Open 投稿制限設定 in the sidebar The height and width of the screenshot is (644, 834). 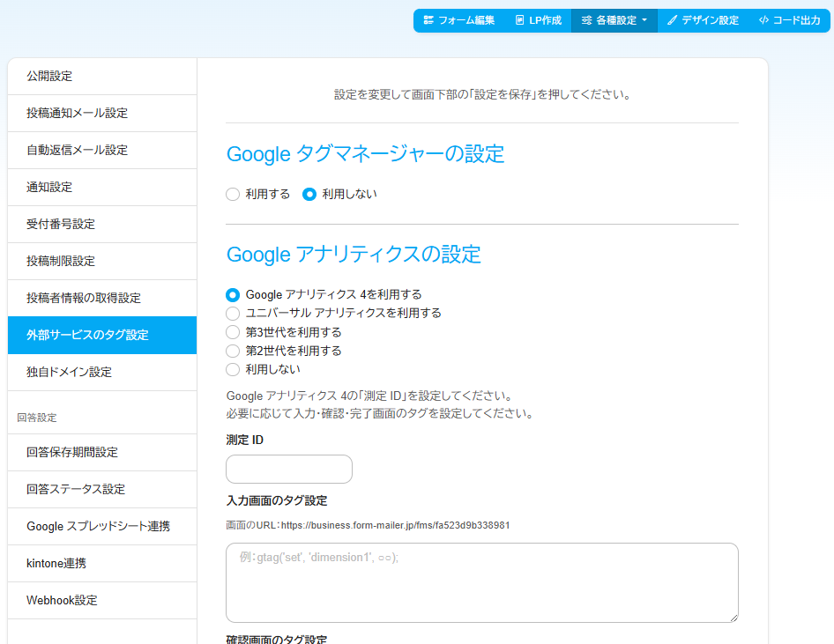[x=102, y=261]
